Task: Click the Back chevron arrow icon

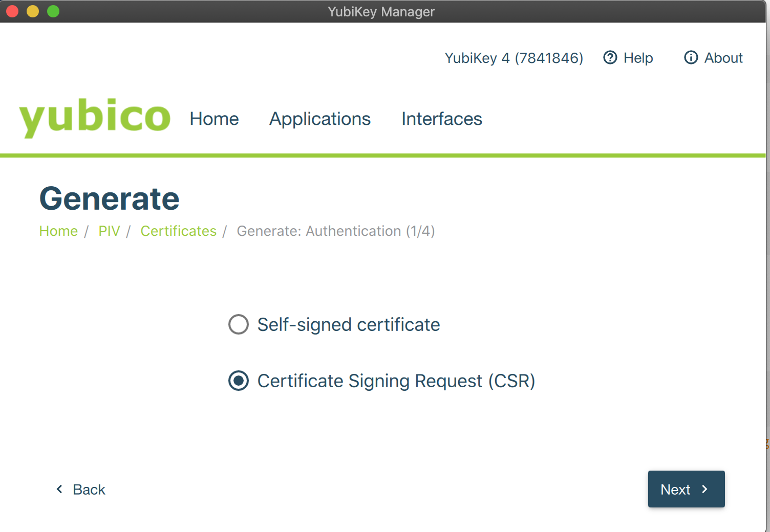Action: click(x=59, y=490)
